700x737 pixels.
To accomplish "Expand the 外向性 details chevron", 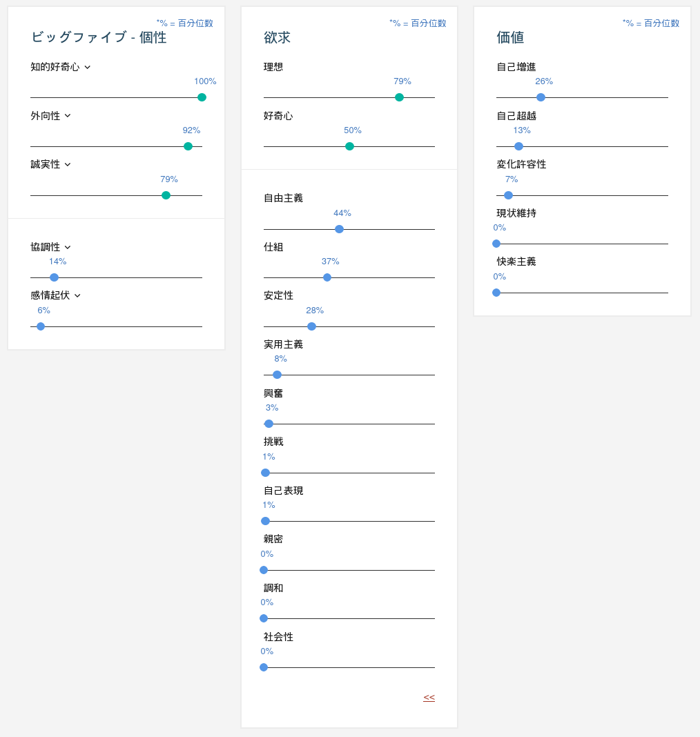I will (x=68, y=116).
